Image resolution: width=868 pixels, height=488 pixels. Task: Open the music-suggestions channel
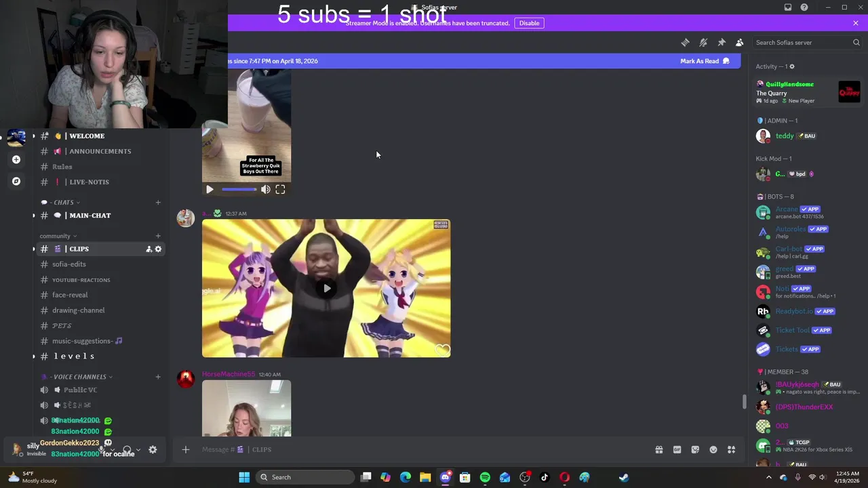pyautogui.click(x=99, y=341)
